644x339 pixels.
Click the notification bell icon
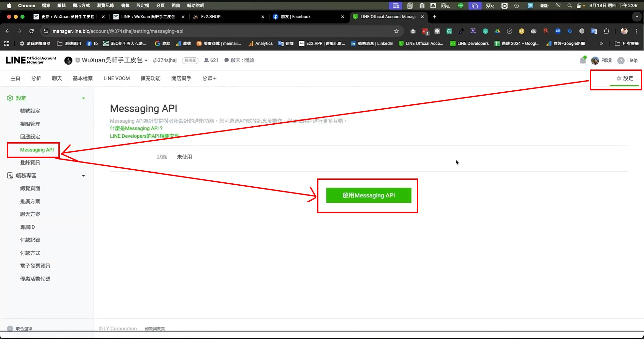[x=583, y=60]
